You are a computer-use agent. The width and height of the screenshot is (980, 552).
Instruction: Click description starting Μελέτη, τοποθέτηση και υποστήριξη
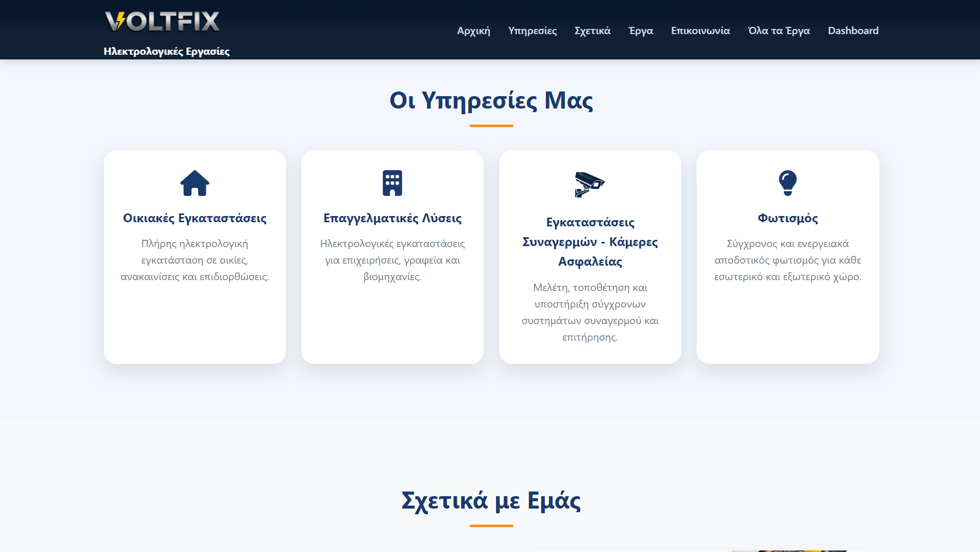pyautogui.click(x=590, y=312)
